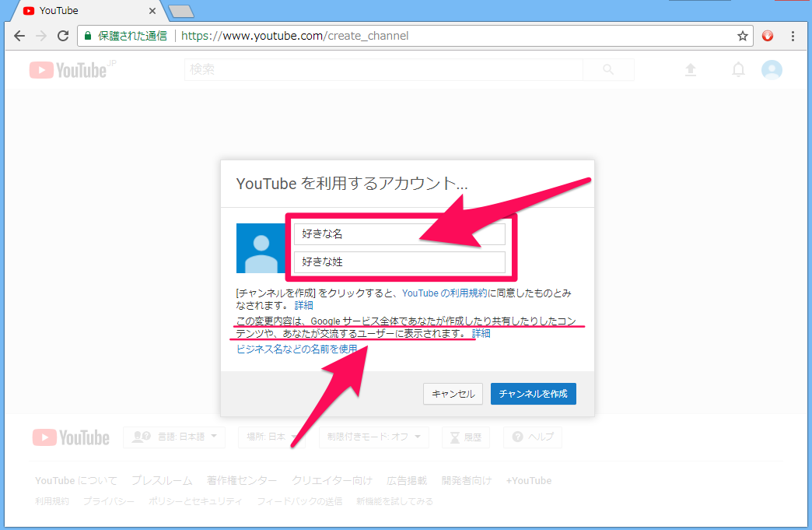Open 著作権センター footer link
Screen dimensions: 812x530
click(x=242, y=481)
